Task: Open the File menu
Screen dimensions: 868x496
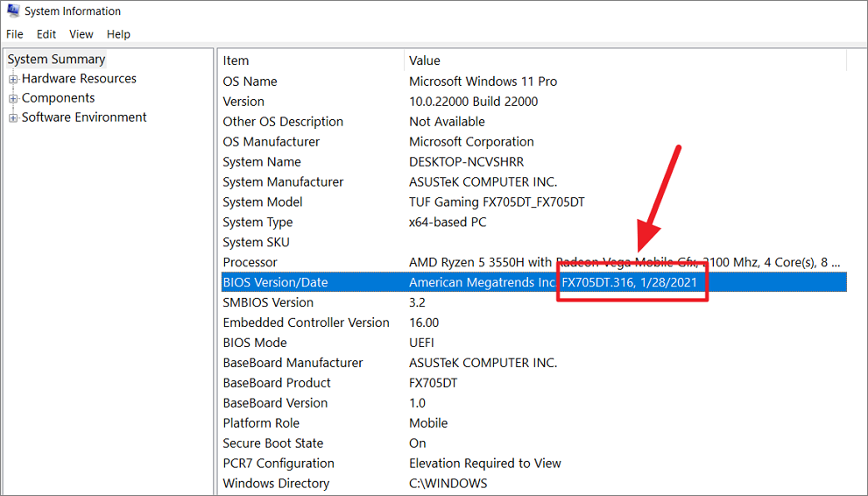Action: (14, 34)
